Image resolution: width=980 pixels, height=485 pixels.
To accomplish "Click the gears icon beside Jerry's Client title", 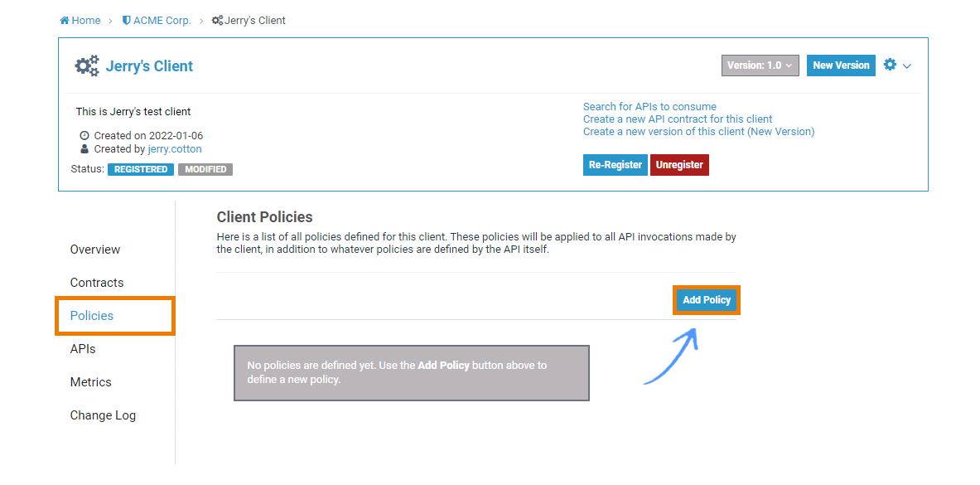I will point(87,65).
